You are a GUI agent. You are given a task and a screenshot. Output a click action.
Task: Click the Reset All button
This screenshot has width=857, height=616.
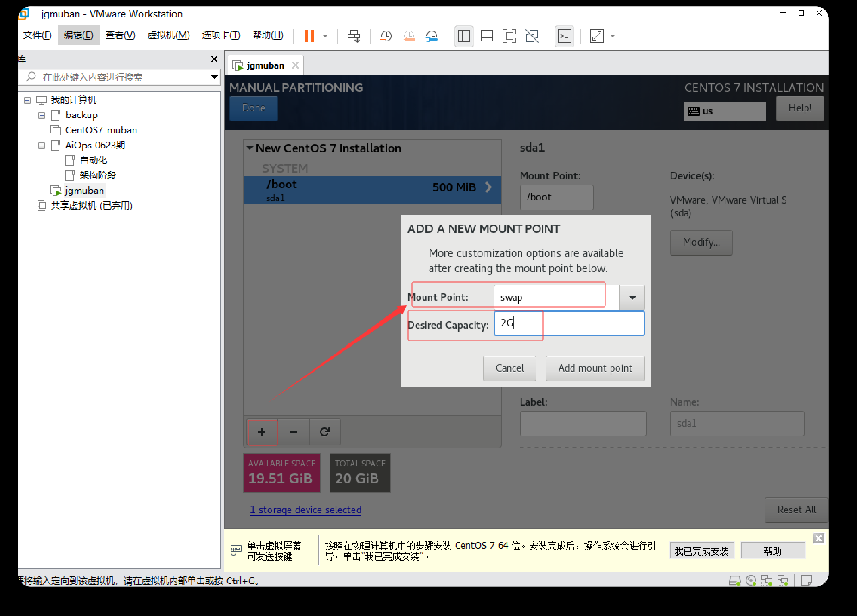pos(797,510)
